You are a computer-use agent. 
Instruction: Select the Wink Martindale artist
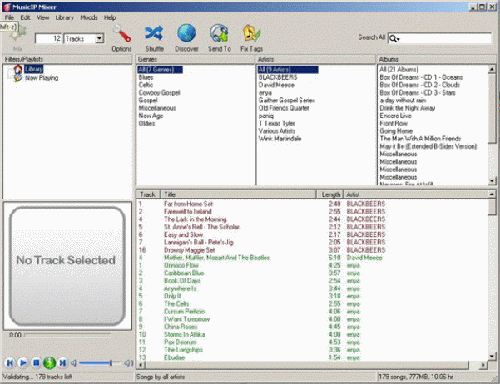[x=280, y=139]
